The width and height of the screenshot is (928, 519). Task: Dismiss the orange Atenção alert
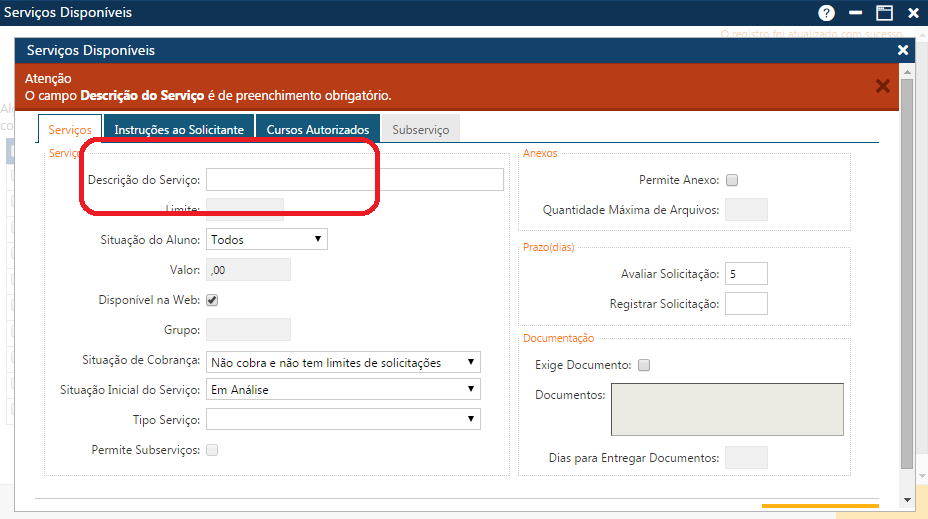882,86
